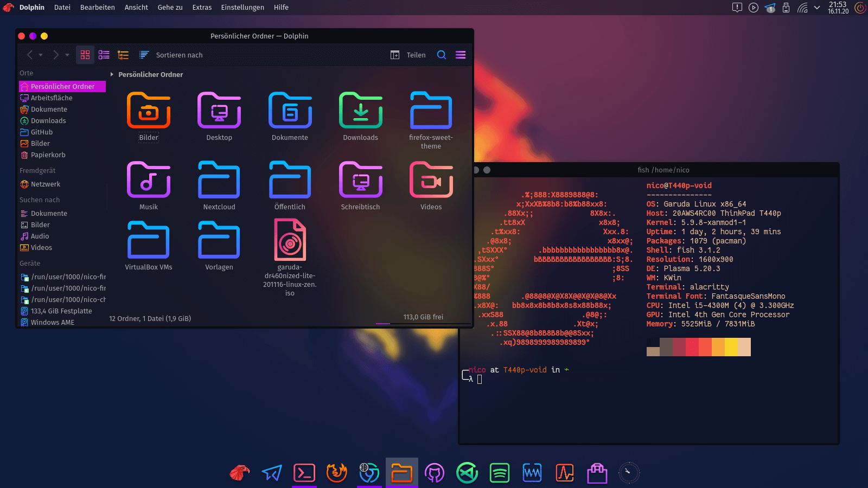The height and width of the screenshot is (488, 868).
Task: Open the Sortieren nach sorting options
Action: pos(171,55)
